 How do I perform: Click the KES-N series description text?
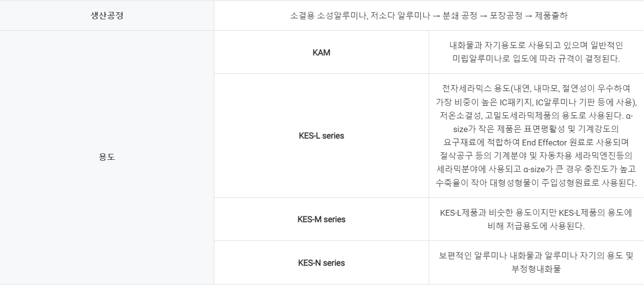pos(536,263)
